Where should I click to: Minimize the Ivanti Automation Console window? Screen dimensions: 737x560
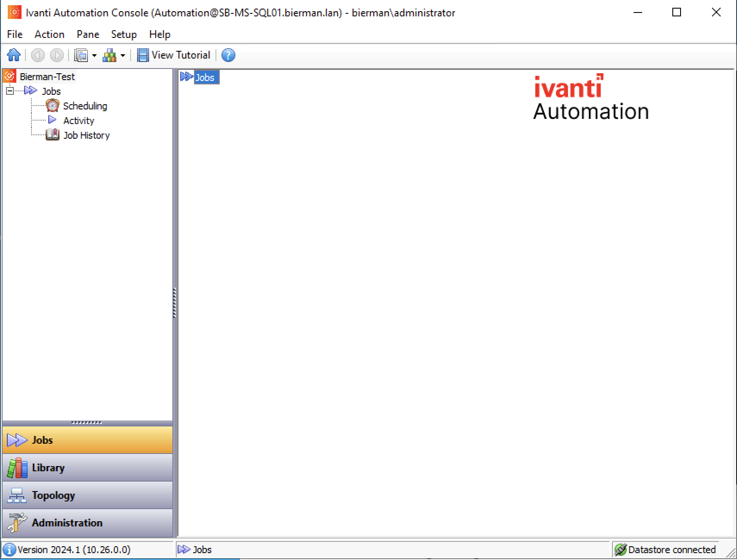638,12
